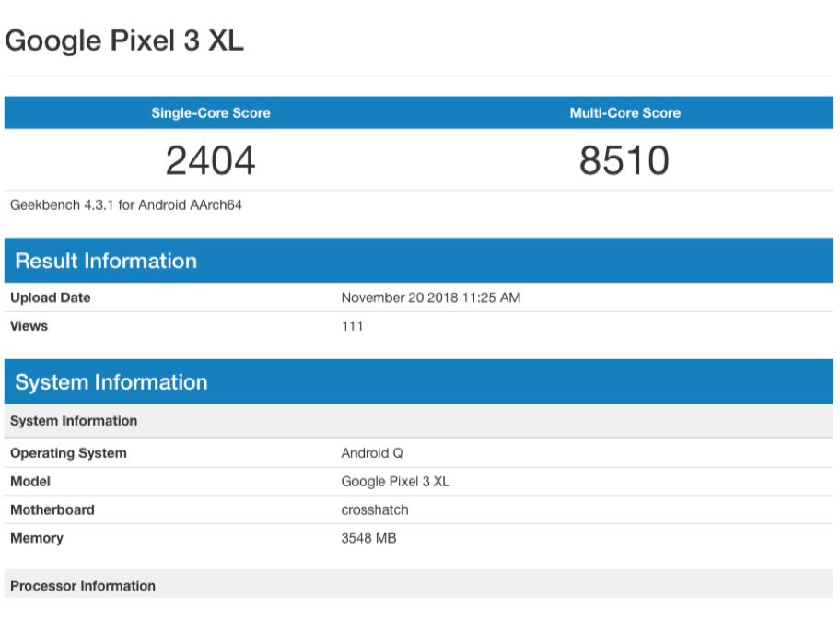Click the Google Pixel 3 XL page title
The height and width of the screenshot is (620, 840).
pos(124,41)
